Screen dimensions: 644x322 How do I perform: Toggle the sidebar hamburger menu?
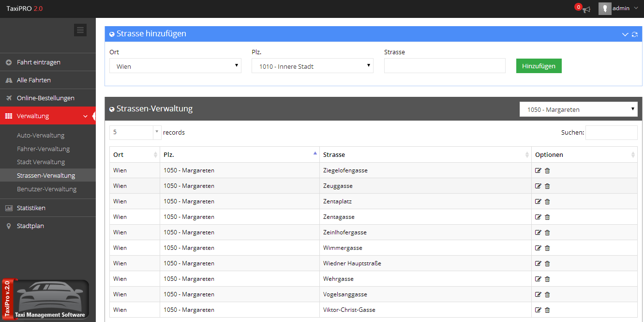pos(80,30)
